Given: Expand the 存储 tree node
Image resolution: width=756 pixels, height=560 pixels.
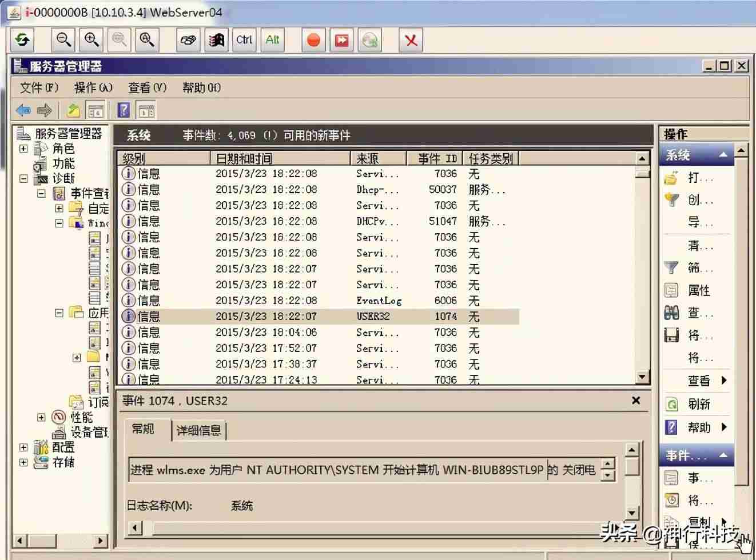Looking at the screenshot, I should point(23,462).
